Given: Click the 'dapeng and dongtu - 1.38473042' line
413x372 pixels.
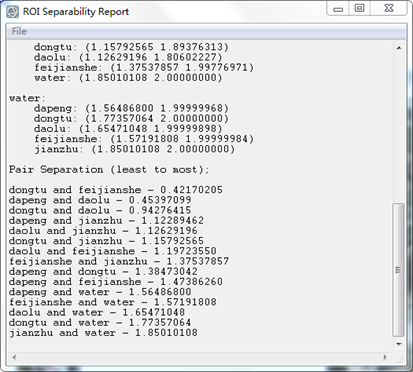Looking at the screenshot, I should (103, 272).
